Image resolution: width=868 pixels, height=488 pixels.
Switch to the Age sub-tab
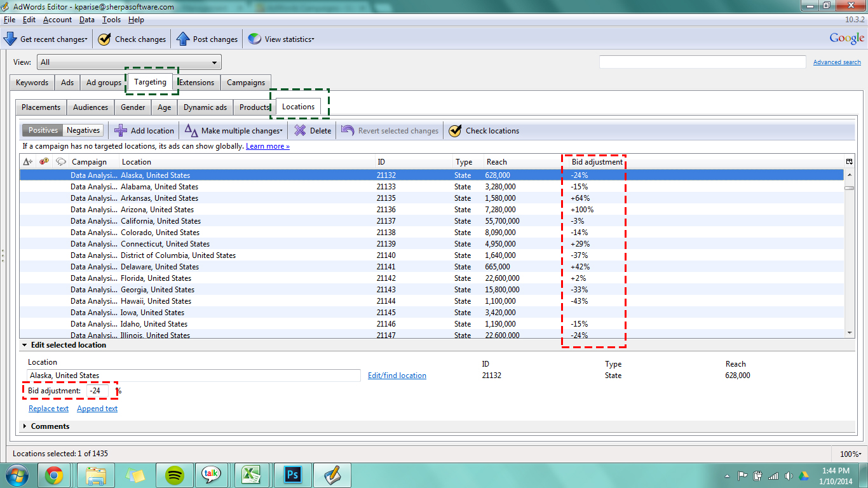click(x=164, y=107)
